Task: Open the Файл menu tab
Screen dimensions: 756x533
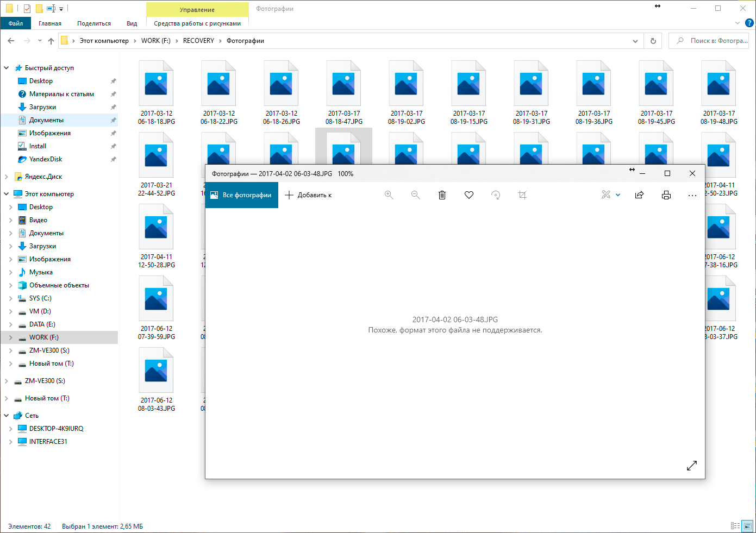Action: click(16, 23)
